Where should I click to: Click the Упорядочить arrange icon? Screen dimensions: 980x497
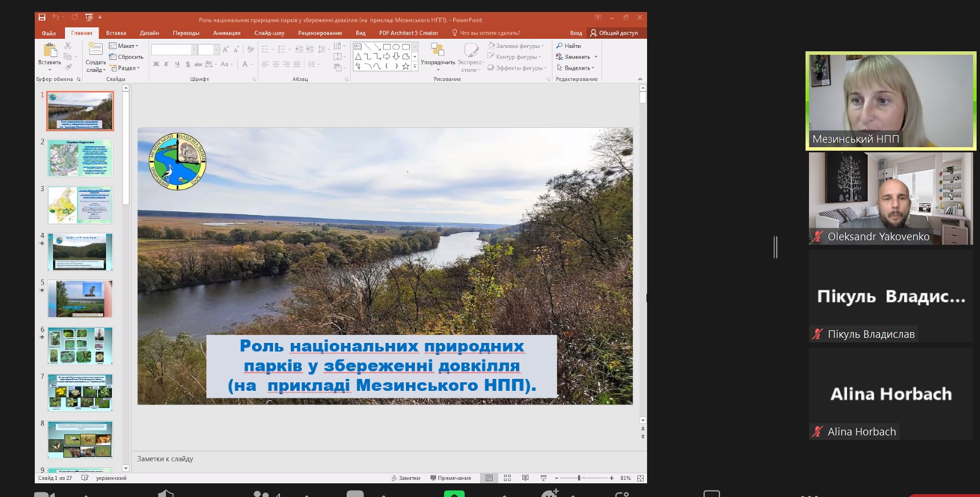point(437,51)
